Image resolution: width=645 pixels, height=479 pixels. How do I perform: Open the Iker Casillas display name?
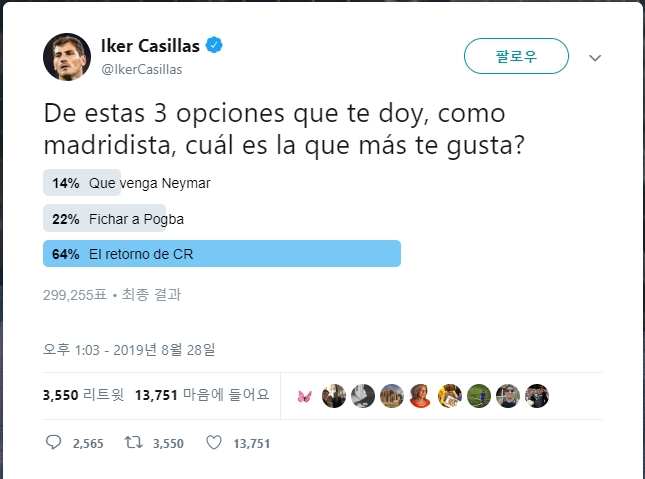[150, 46]
